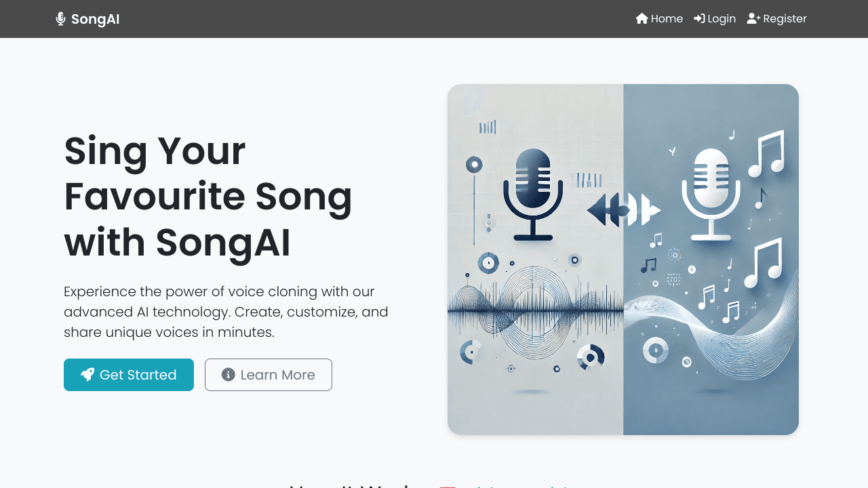Click the user-plus icon beside Register

click(x=753, y=19)
